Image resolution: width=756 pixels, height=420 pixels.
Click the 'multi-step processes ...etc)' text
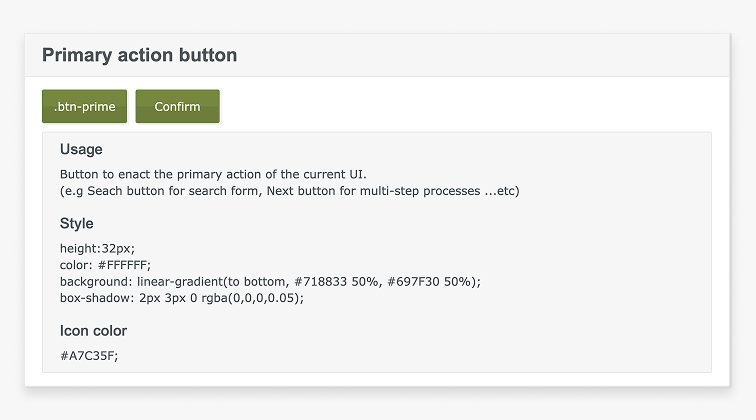[x=440, y=191]
